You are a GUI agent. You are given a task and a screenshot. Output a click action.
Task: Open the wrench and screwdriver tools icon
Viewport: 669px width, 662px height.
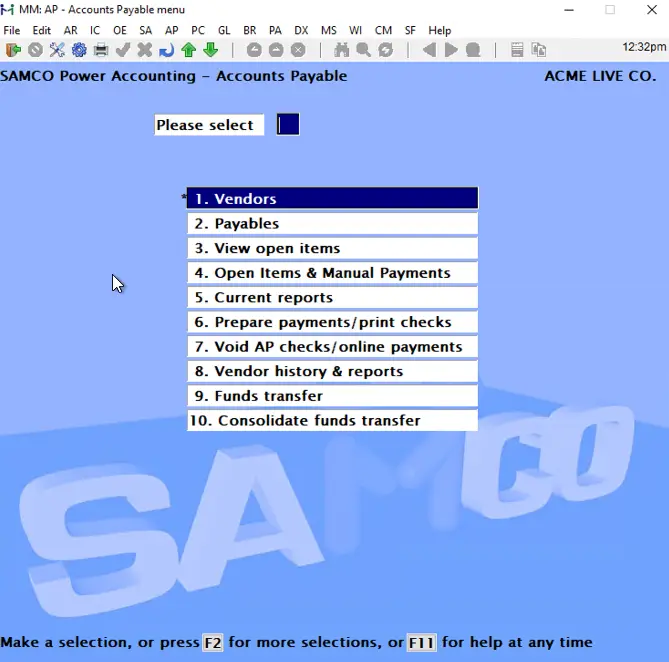(56, 50)
